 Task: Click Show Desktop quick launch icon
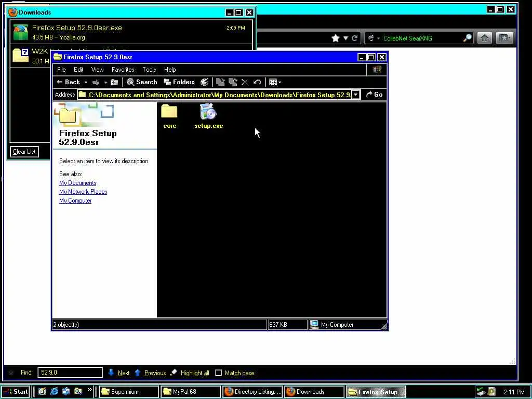pyautogui.click(x=42, y=392)
